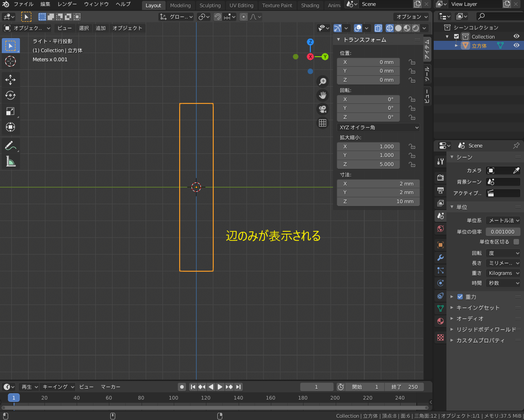The height and width of the screenshot is (420, 524).
Task: Hide 立方体 with its eye icon
Action: (516, 45)
